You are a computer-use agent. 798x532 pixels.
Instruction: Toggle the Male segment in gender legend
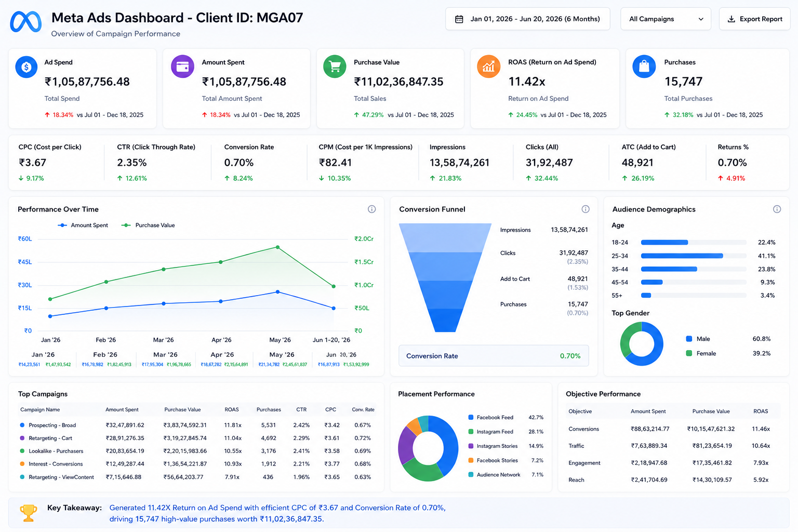coord(698,339)
